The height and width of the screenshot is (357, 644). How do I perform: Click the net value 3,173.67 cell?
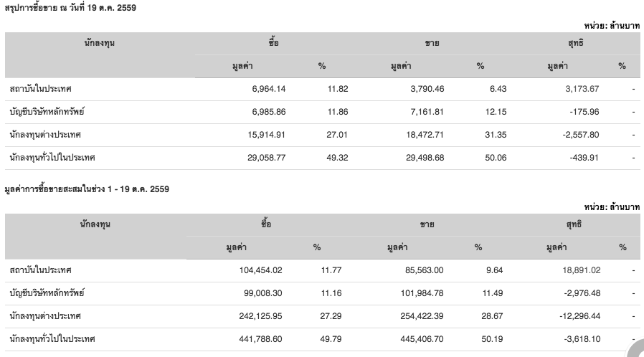(582, 89)
